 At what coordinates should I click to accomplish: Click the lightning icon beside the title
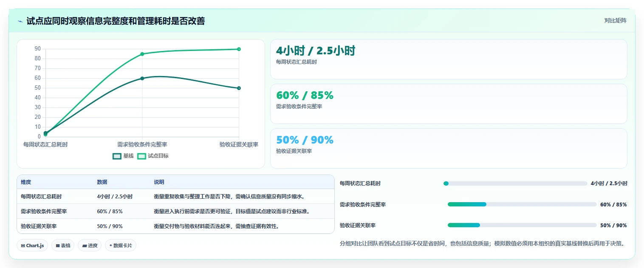[20, 21]
